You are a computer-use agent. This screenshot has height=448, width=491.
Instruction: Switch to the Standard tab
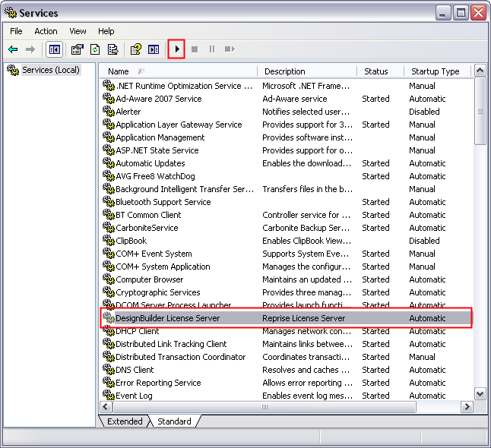[174, 421]
